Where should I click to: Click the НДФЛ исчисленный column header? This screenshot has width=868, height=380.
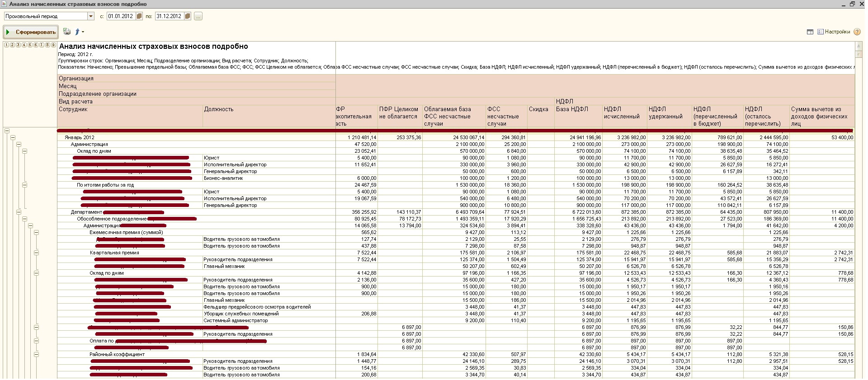click(x=624, y=116)
